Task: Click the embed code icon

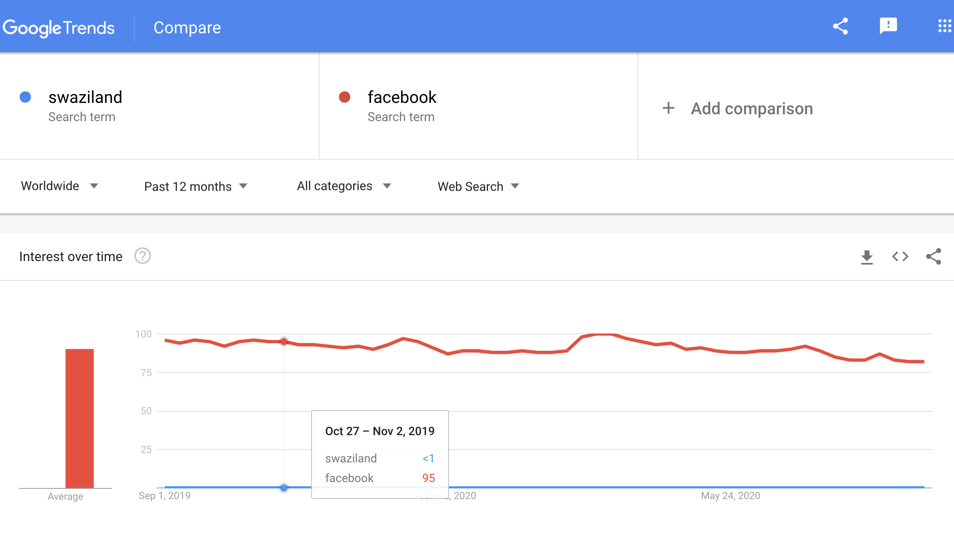Action: pos(901,256)
